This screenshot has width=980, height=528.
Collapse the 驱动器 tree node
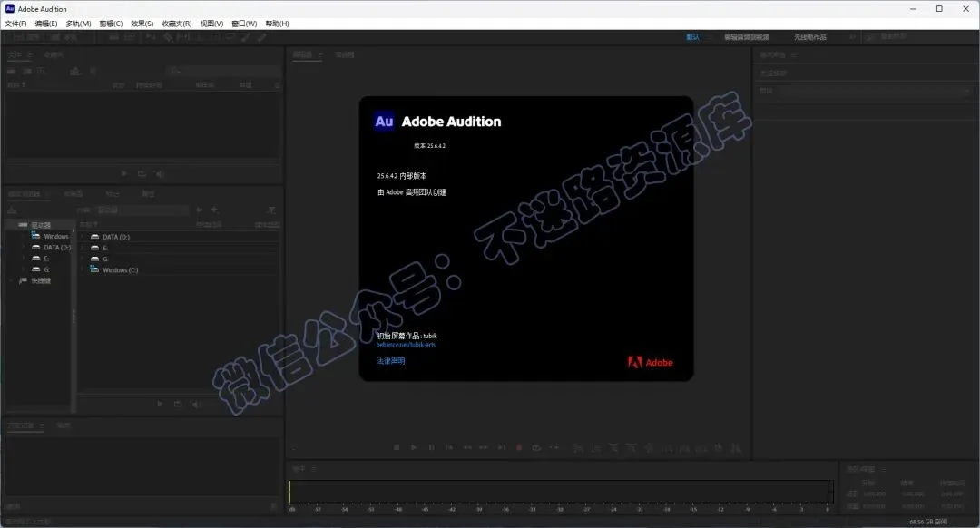(11, 224)
